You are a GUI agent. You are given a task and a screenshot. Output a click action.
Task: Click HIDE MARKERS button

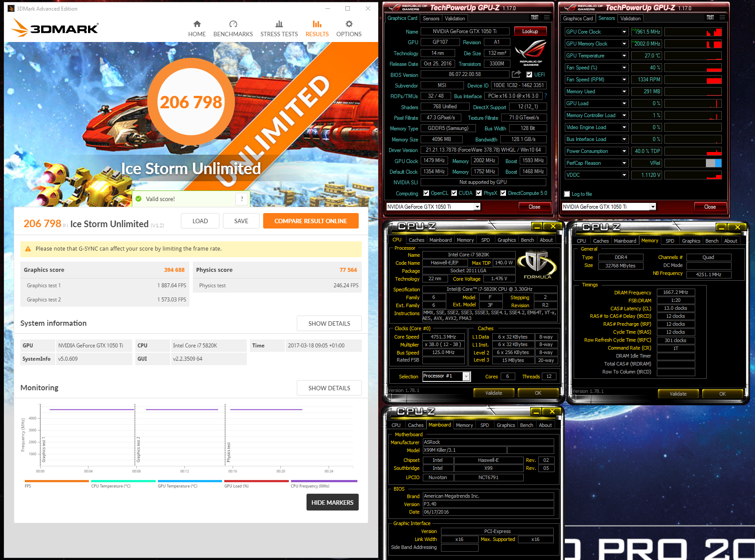[x=332, y=503]
